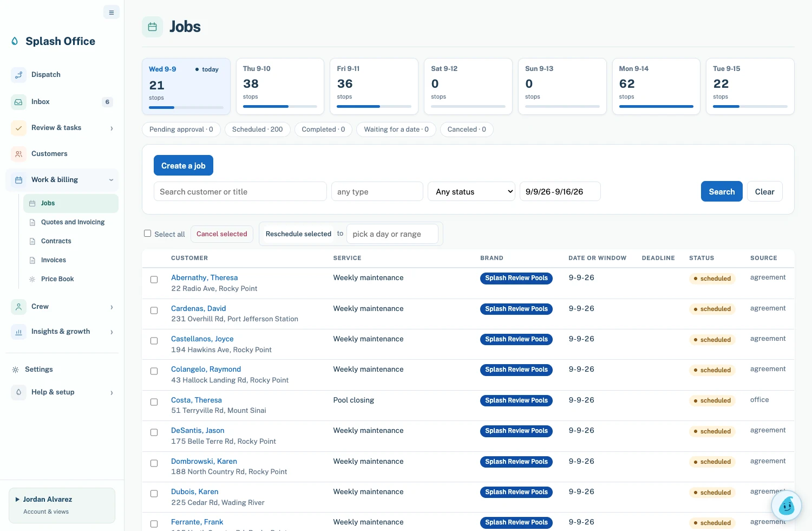Check the Colangelo, Raymond row checkbox
This screenshot has width=812, height=531.
154,371
